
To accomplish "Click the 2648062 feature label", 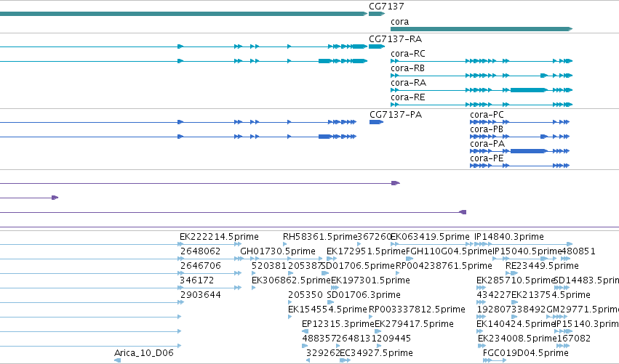I will click(x=200, y=251).
